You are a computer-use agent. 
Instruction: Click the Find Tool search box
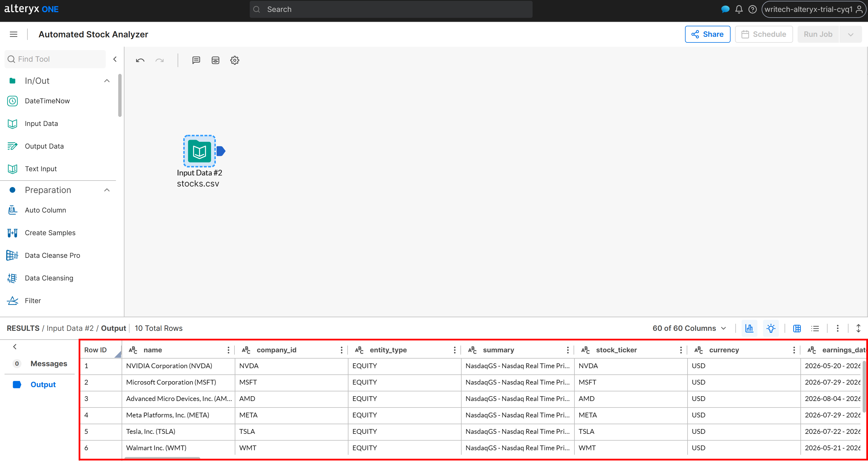[55, 59]
